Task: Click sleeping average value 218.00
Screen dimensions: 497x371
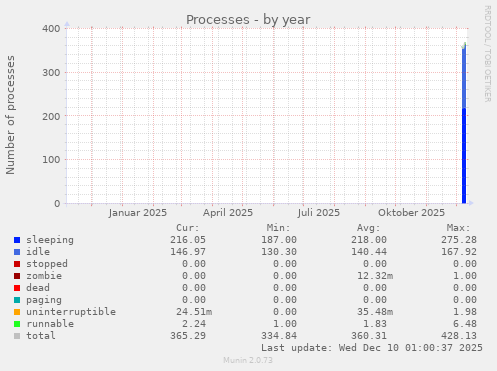Action: click(x=369, y=240)
